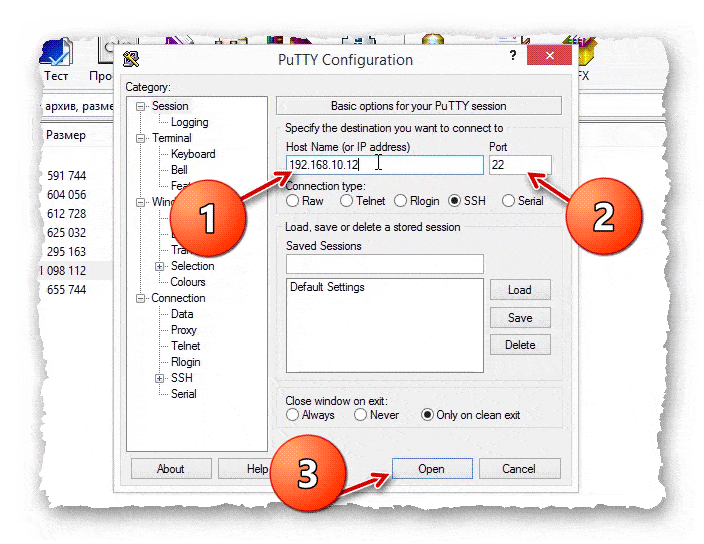Collapse the Session tree node
Image resolution: width=704 pixels, height=544 pixels.
click(x=141, y=106)
